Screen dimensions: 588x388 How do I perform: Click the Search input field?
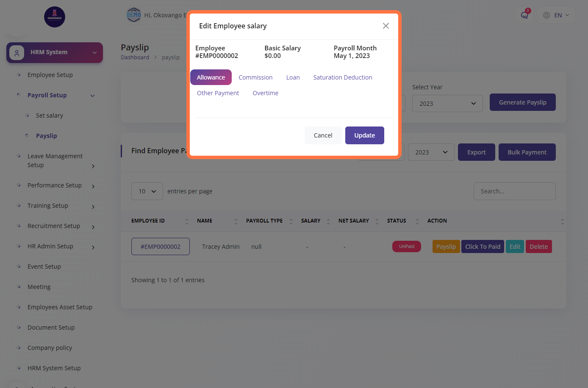click(x=514, y=191)
